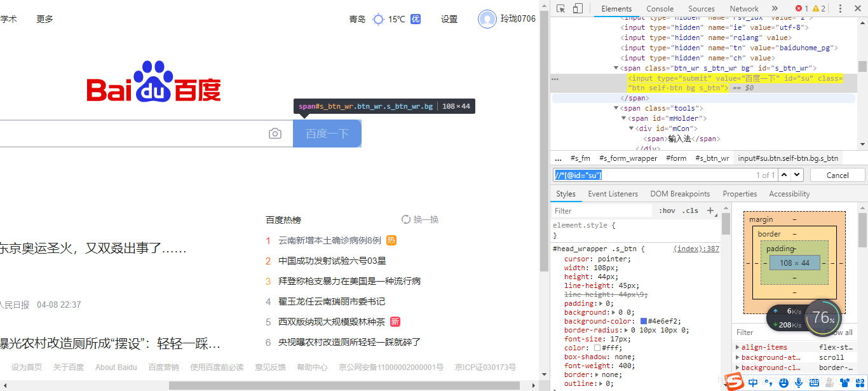Collapse the span#mHolder node
This screenshot has height=391, width=868.
[623, 119]
